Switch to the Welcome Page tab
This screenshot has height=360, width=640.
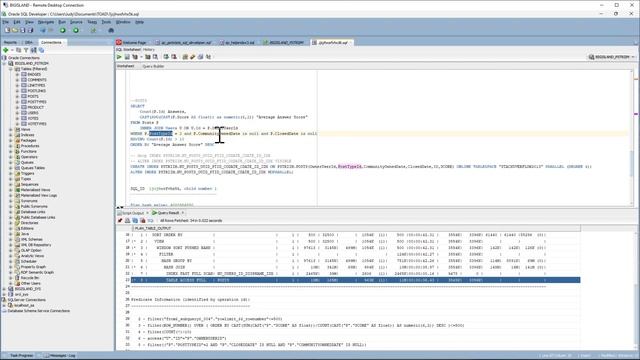tap(132, 42)
